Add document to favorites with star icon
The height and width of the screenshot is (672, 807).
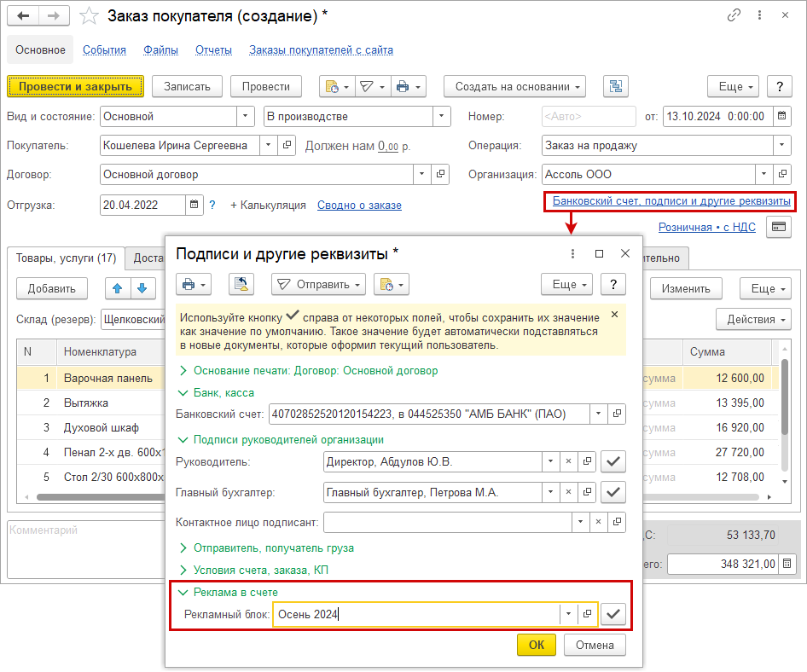click(89, 15)
